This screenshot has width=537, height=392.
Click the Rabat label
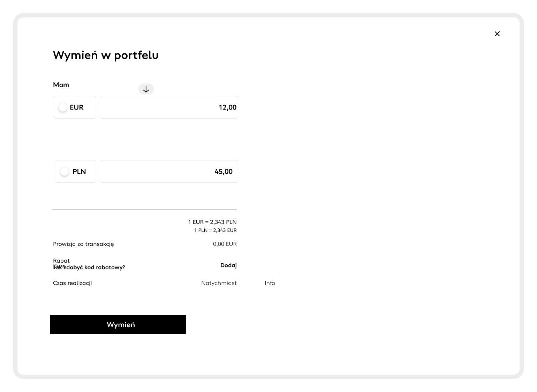61,261
